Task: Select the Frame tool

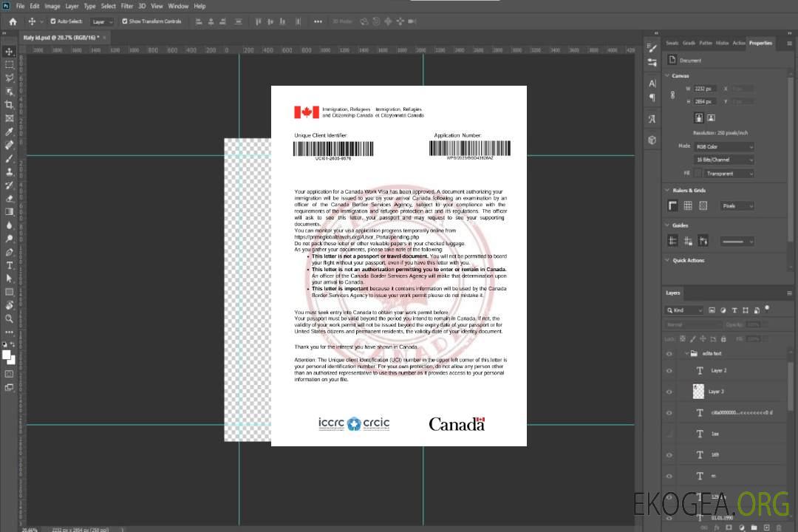Action: pos(9,118)
